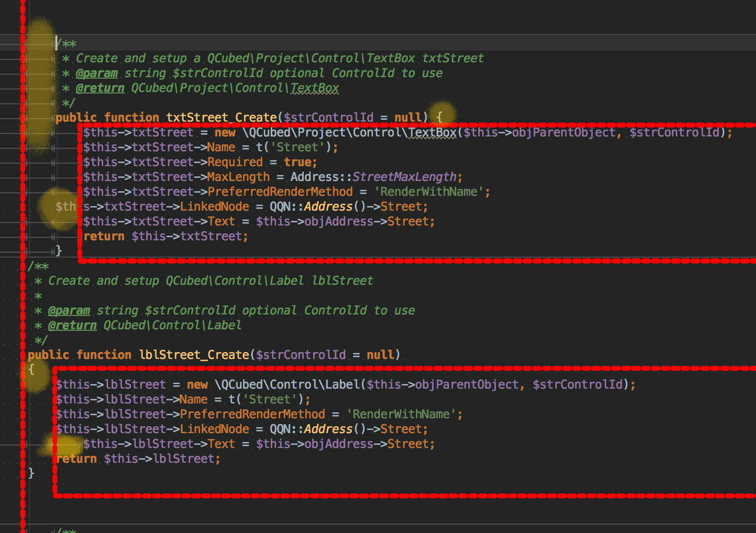
Task: Click "Label" in the new \QCubed\Control\Label statement
Action: tap(343, 385)
